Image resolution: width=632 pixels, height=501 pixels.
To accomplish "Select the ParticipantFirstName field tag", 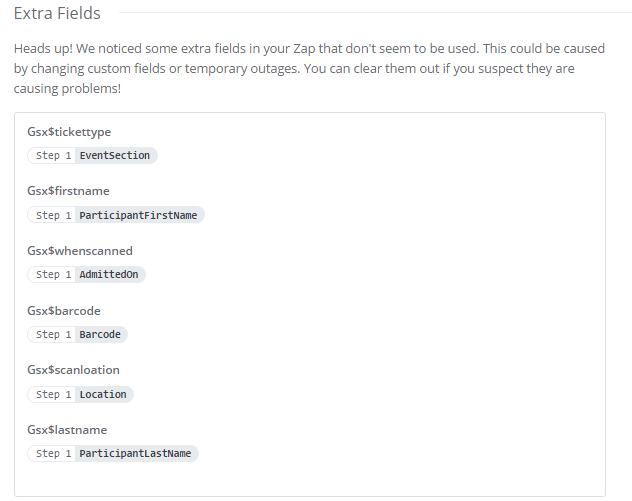I will pos(139,215).
